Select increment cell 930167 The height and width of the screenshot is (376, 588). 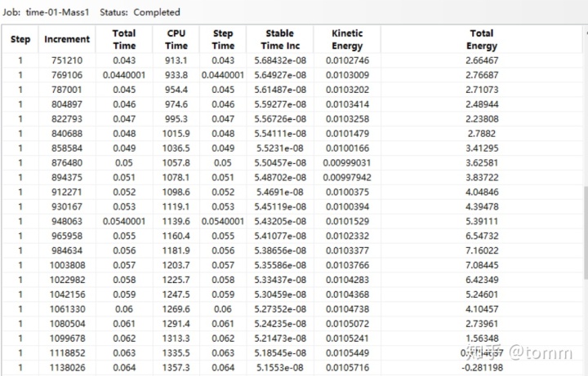(67, 206)
